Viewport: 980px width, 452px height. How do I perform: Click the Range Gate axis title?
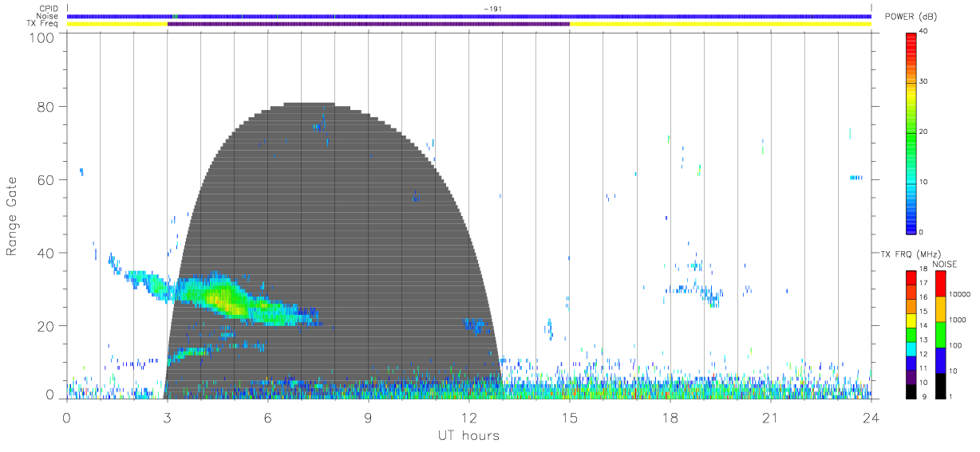13,216
